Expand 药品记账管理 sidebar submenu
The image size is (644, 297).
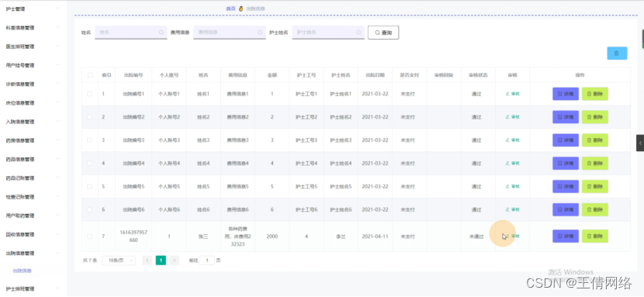[x=33, y=178]
